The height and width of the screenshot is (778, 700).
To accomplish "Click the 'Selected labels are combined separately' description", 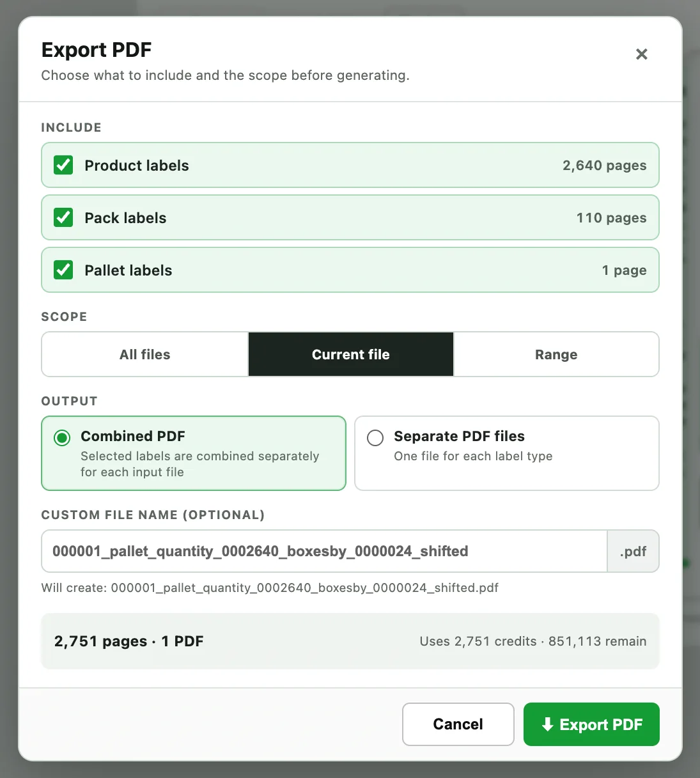I will [199, 464].
